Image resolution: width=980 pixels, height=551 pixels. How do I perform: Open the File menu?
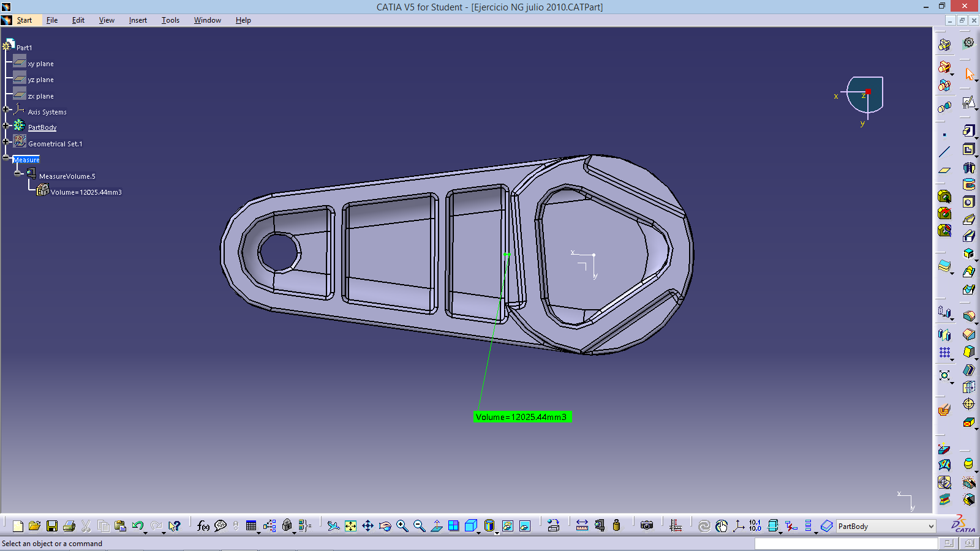pos(52,20)
